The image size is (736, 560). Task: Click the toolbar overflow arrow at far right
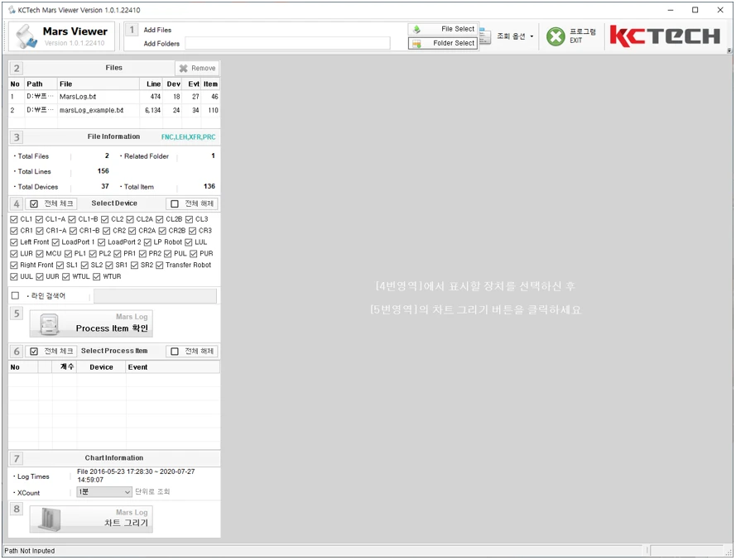click(x=729, y=50)
